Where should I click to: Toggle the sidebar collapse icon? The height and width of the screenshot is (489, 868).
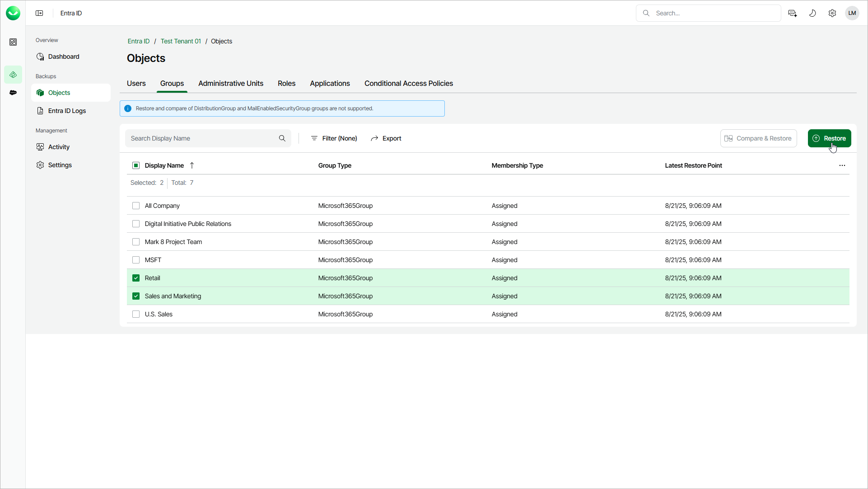tap(39, 13)
